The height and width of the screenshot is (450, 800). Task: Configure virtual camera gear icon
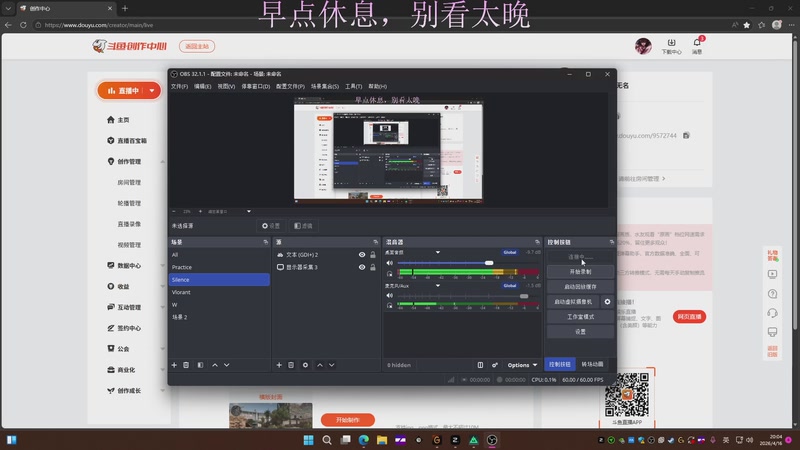607,302
